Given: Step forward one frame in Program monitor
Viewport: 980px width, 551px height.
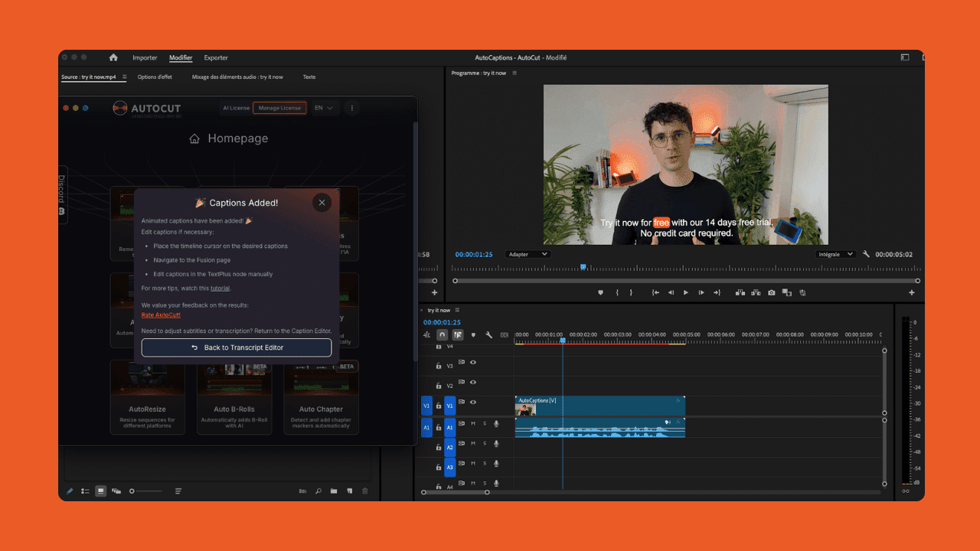Looking at the screenshot, I should tap(701, 292).
